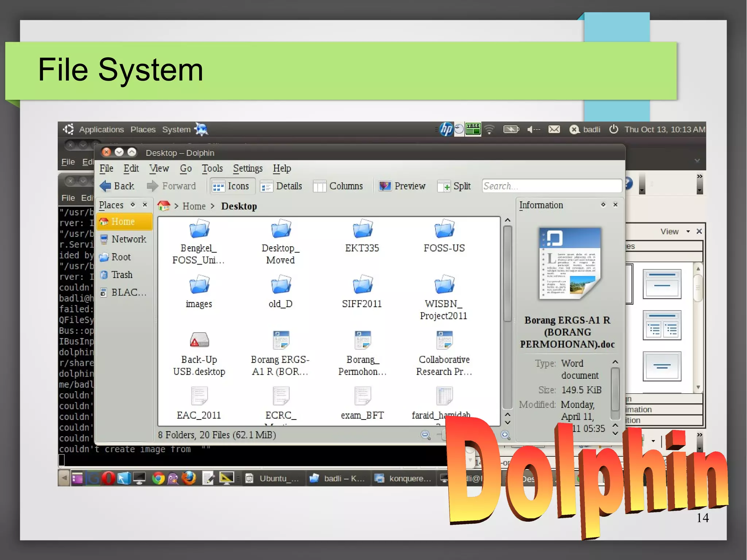
Task: Click Desktop in the breadcrumb path
Action: [239, 206]
